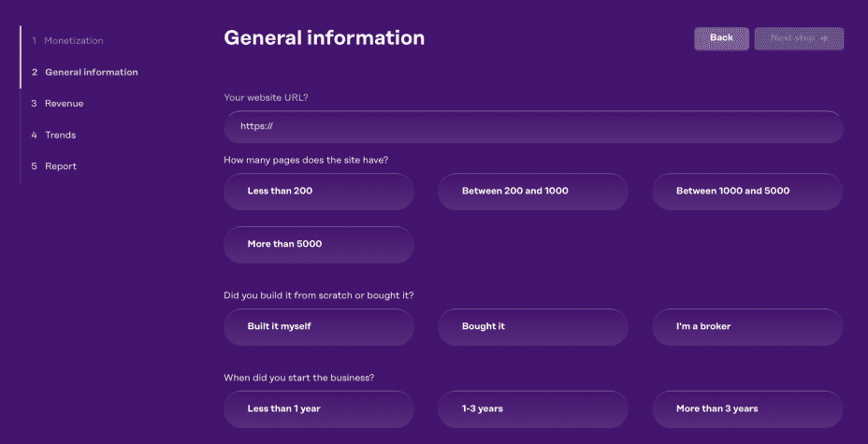Click the arrow icon on Next step
Viewport: 868px width, 444px height.
pyautogui.click(x=825, y=38)
